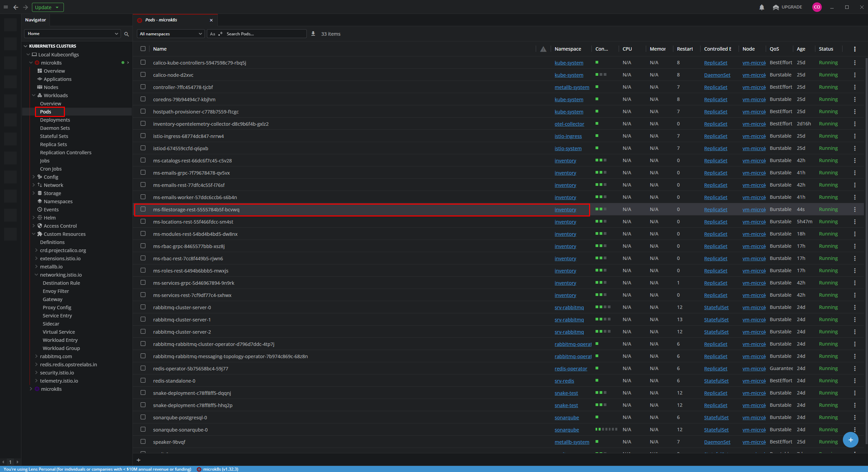Add new terminal tab with plus
Viewport: 868px width, 472px height.
point(138,460)
